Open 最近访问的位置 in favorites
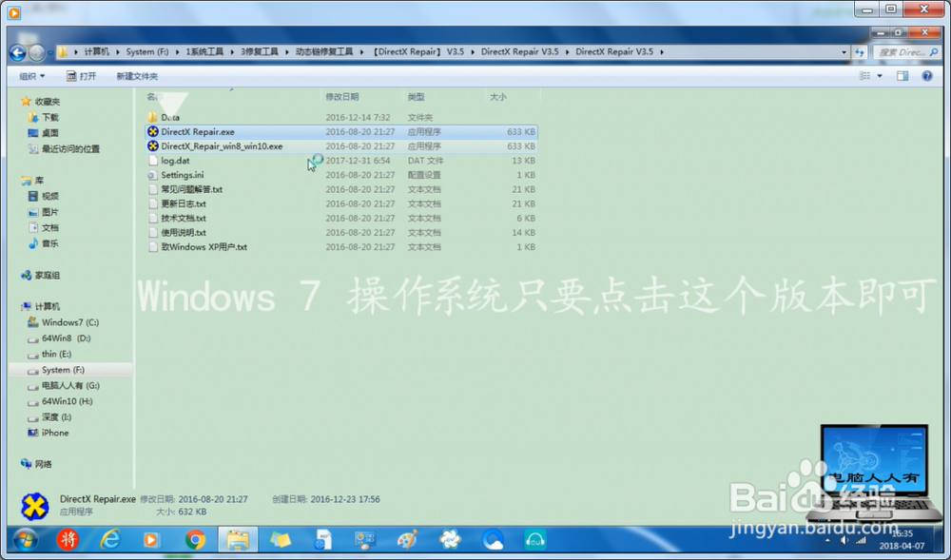The width and height of the screenshot is (951, 560). tap(64, 149)
